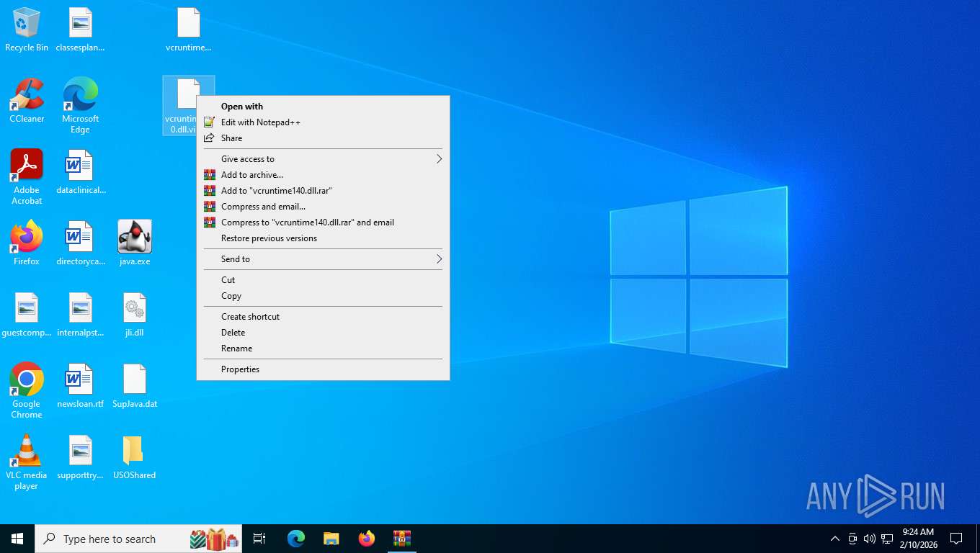
Task: Click the Meet Now tray icon
Action: (x=852, y=539)
